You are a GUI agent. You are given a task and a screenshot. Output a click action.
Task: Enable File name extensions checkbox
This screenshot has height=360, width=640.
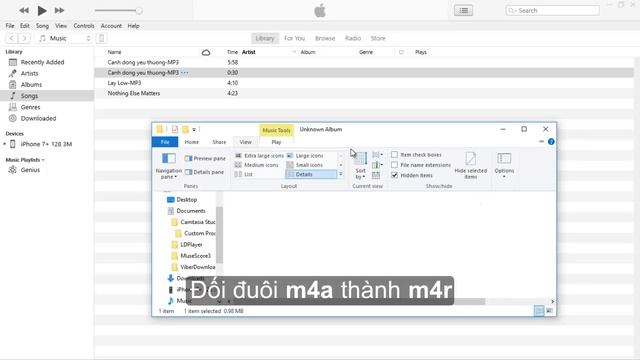click(x=394, y=165)
